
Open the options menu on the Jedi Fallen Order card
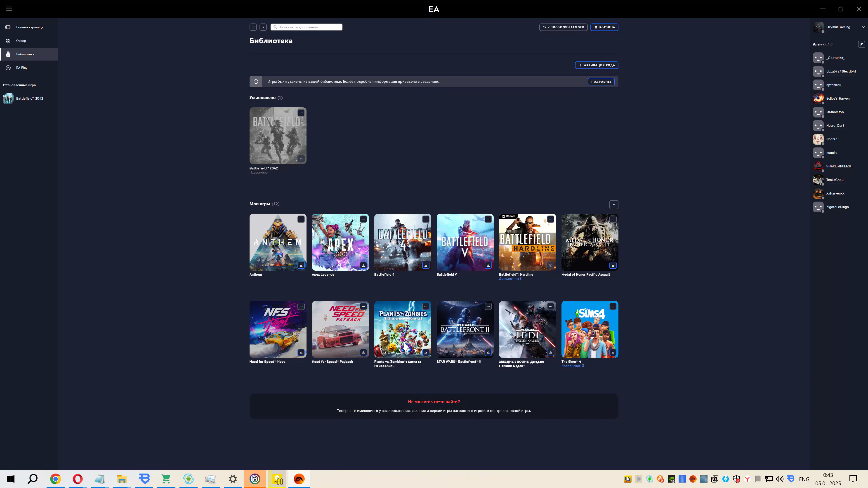551,307
